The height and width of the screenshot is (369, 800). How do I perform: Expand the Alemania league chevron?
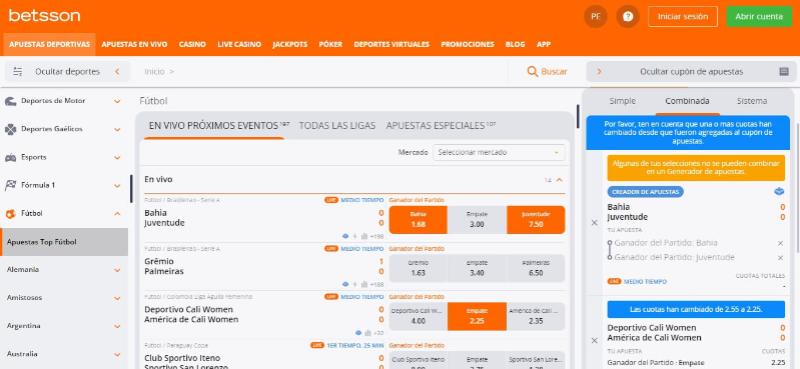(x=117, y=270)
